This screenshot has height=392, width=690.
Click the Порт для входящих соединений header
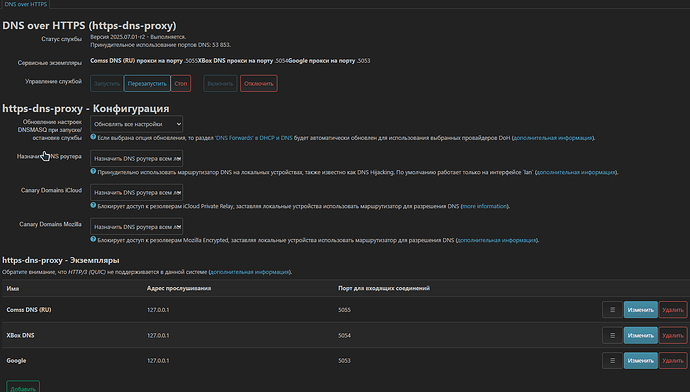click(384, 288)
